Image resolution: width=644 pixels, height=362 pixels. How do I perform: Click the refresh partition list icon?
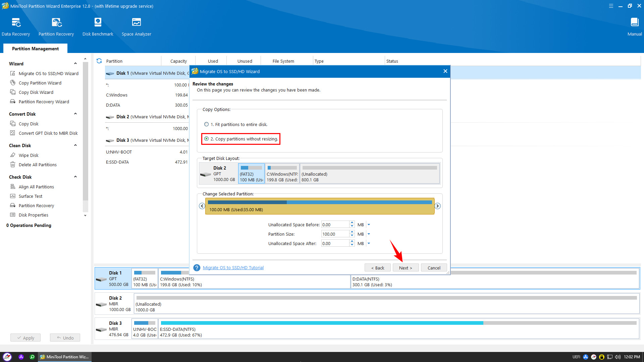(x=99, y=61)
